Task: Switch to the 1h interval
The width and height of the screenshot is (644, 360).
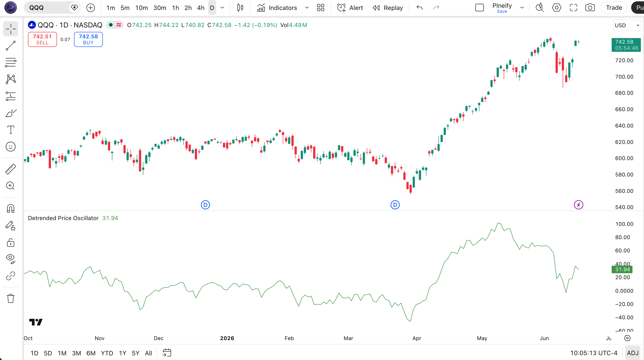Action: [176, 8]
